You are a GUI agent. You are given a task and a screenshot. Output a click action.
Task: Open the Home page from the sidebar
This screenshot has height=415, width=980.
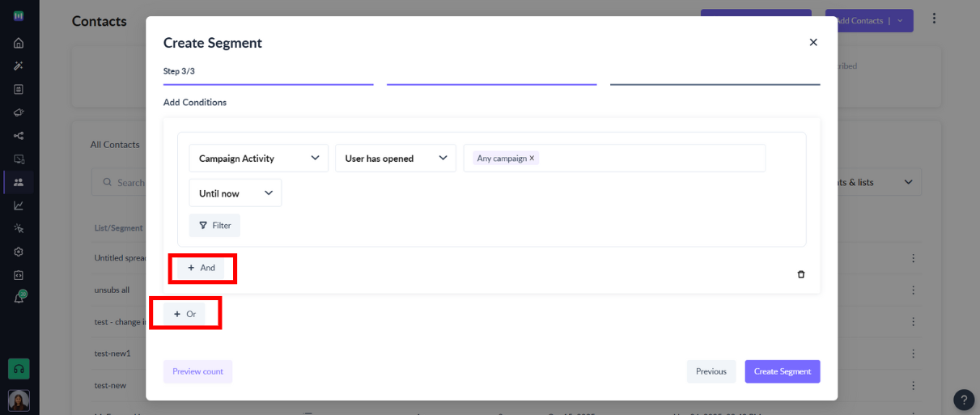[19, 43]
